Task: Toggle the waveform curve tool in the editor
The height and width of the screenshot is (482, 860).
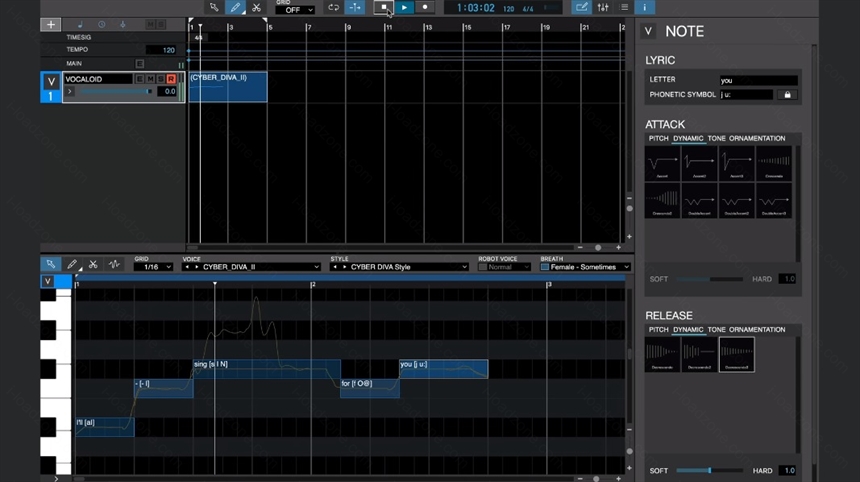Action: click(114, 264)
